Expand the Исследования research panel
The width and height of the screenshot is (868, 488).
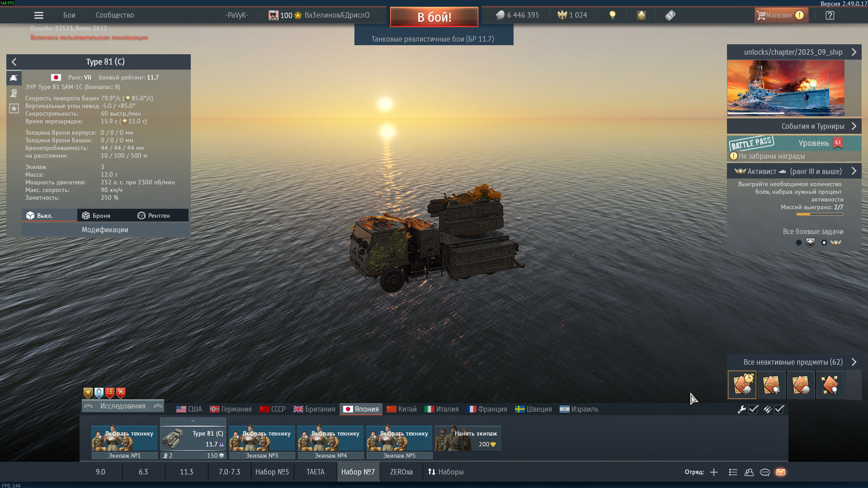123,406
